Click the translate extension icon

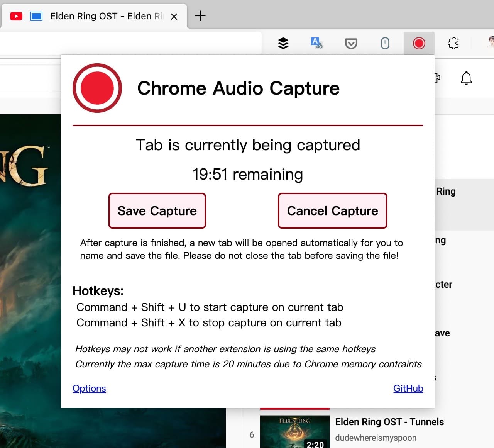(x=317, y=43)
